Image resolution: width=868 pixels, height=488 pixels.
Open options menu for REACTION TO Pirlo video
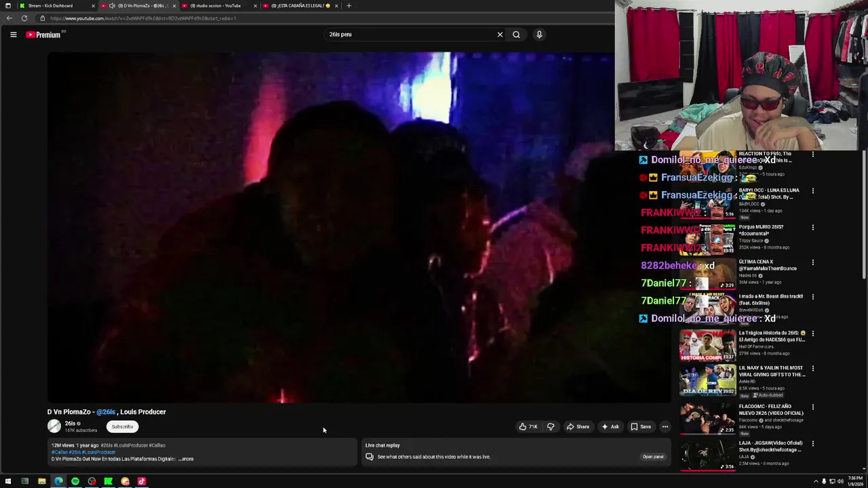click(813, 155)
